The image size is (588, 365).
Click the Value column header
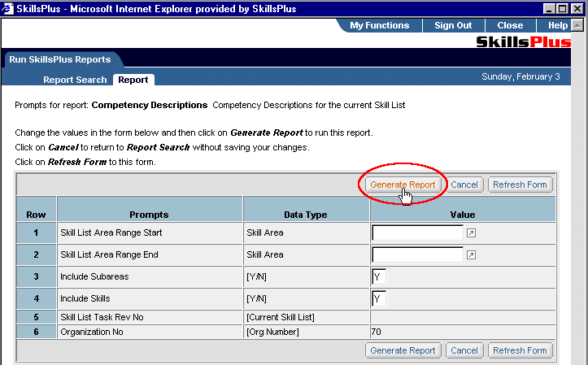(x=463, y=209)
